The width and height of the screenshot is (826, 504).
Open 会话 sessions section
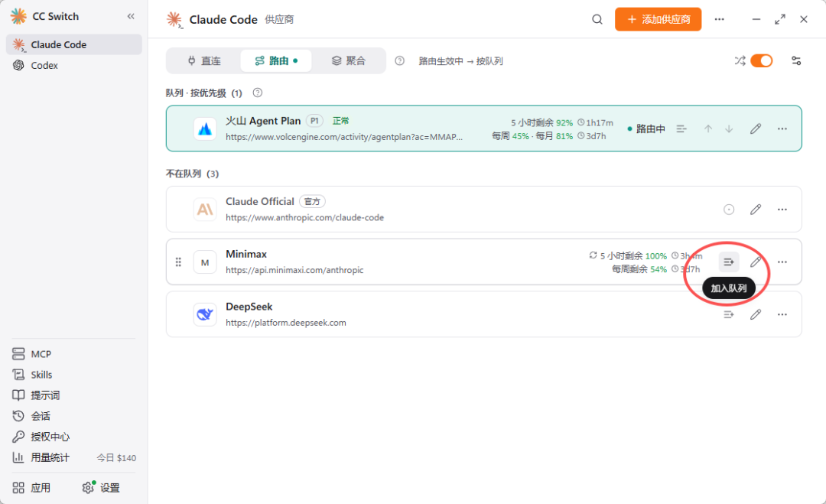31,416
